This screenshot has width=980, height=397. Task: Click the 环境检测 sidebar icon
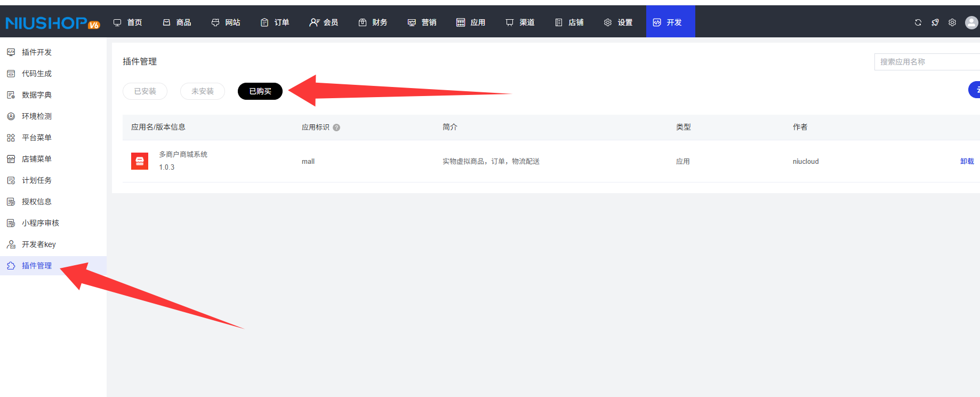tap(11, 116)
